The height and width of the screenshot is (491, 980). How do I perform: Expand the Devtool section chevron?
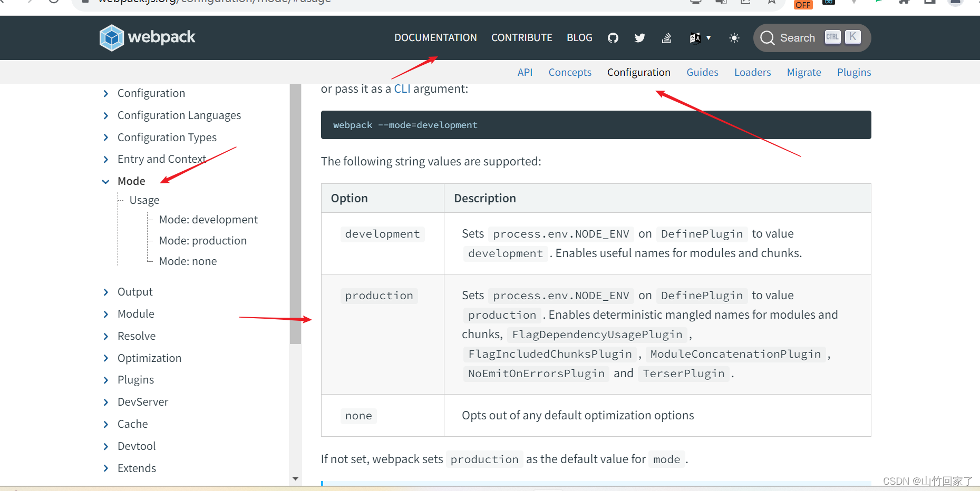(x=106, y=446)
